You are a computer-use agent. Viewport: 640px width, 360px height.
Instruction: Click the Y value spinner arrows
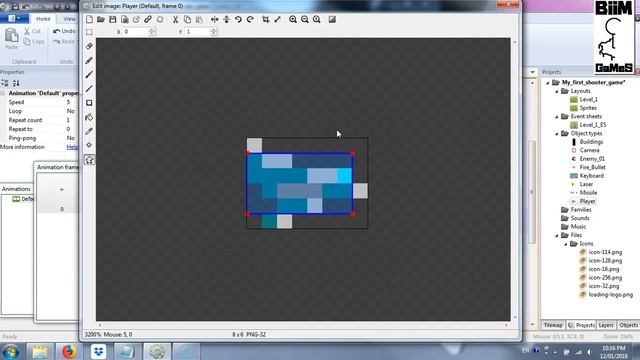213,31
